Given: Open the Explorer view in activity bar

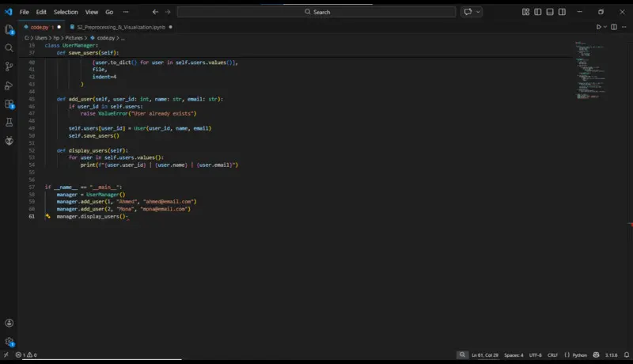Looking at the screenshot, I should (x=9, y=29).
